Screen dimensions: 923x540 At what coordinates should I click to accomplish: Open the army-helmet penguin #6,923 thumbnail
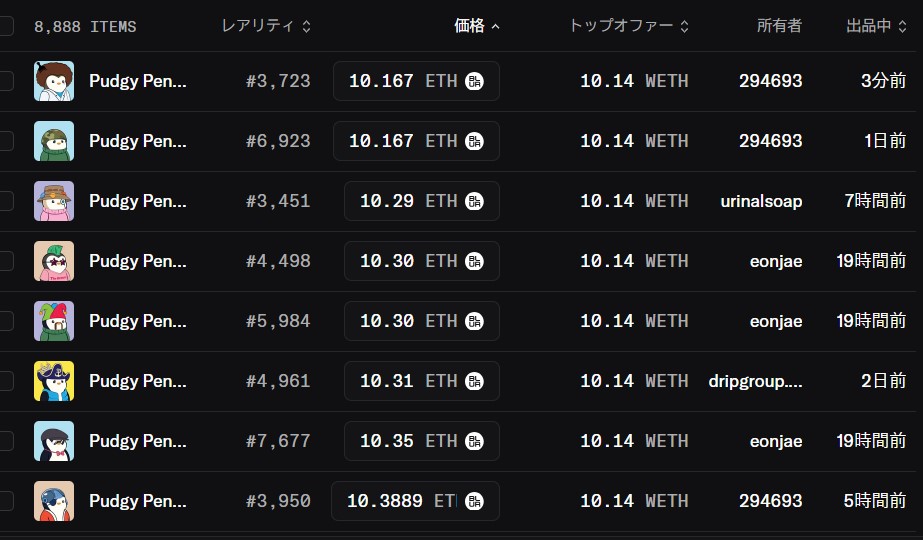click(x=54, y=141)
